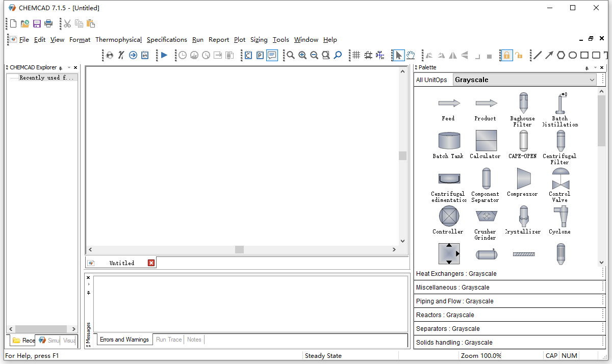612x364 pixels.
Task: Select the Component Separator unit
Action: coord(486,178)
